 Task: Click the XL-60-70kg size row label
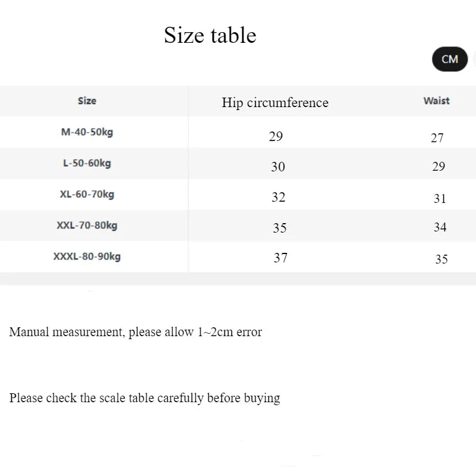click(x=87, y=194)
